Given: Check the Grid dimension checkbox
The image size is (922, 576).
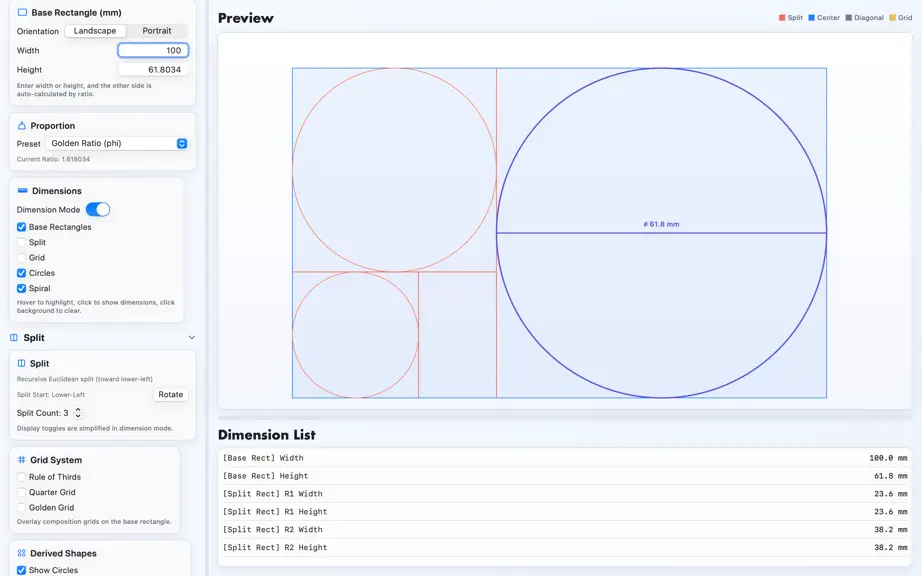Looking at the screenshot, I should click(x=22, y=257).
